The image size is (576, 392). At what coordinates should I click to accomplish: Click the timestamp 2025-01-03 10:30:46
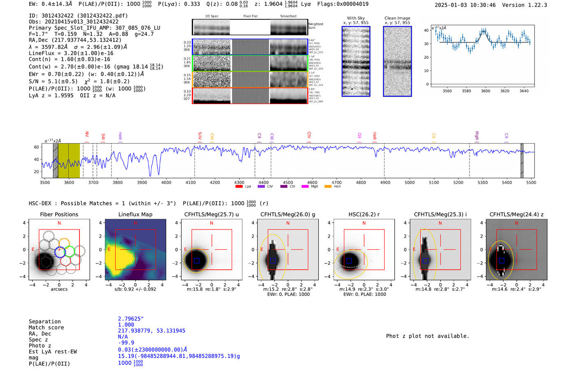pos(465,5)
